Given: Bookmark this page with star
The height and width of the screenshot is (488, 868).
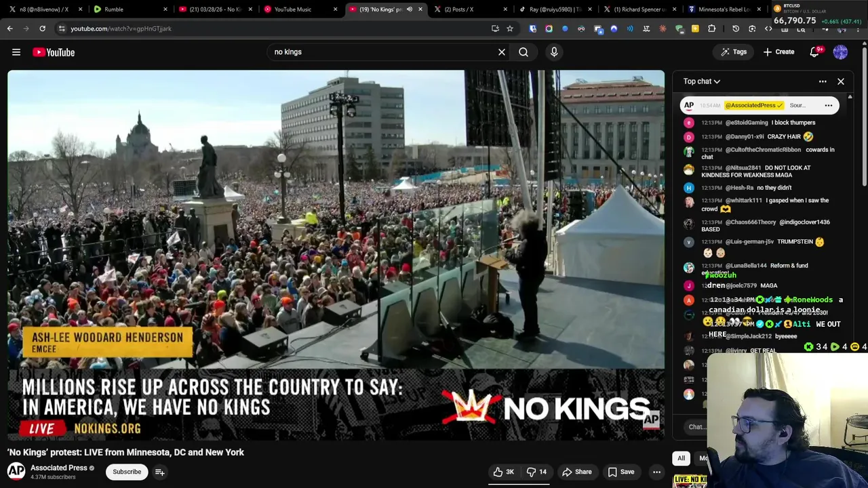Looking at the screenshot, I should (510, 28).
